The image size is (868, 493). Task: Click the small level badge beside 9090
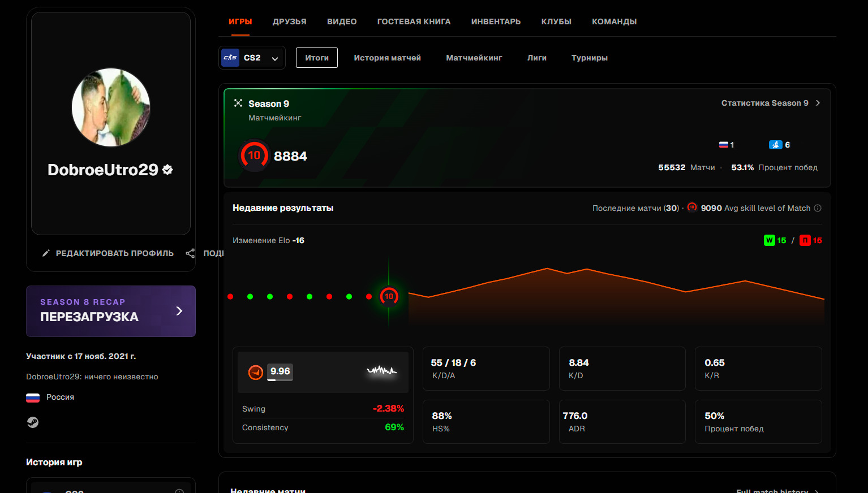point(692,207)
